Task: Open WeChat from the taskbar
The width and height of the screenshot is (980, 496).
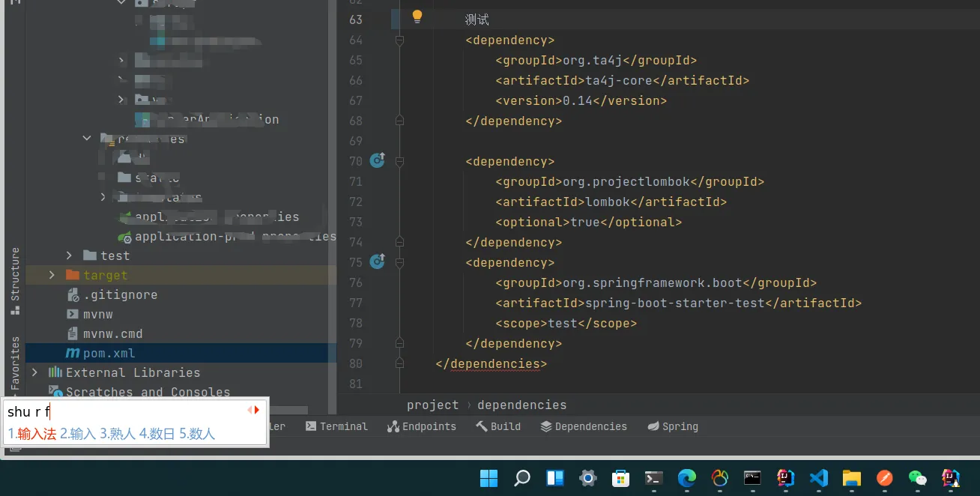Action: tap(917, 478)
